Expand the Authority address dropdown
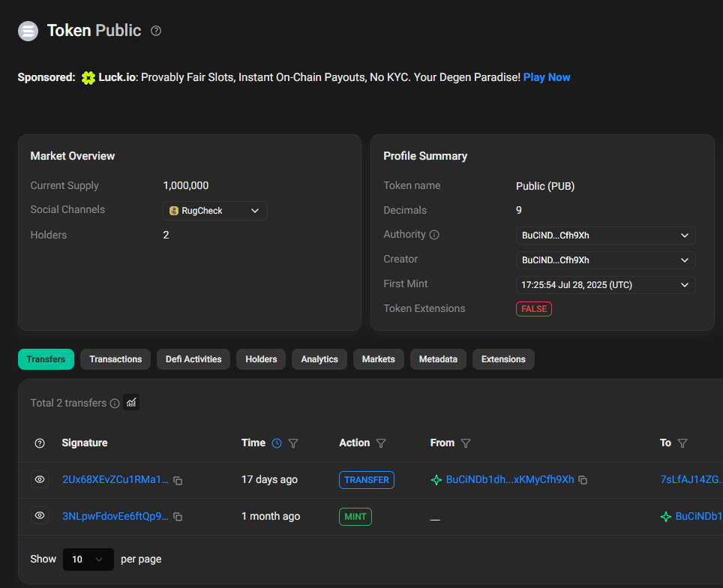Viewport: 723px width, 588px height. (605, 235)
